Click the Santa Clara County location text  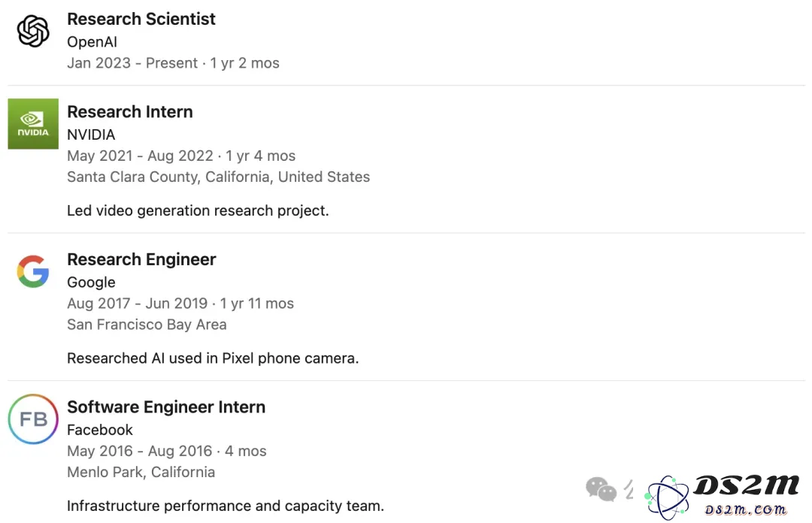219,177
